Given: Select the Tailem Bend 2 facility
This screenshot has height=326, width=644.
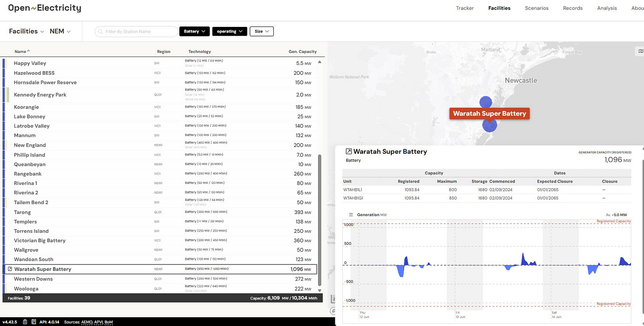Looking at the screenshot, I should [x=160, y=203].
